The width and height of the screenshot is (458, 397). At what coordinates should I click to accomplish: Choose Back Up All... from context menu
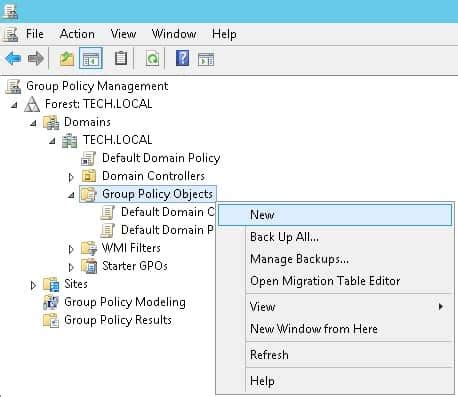335,237
